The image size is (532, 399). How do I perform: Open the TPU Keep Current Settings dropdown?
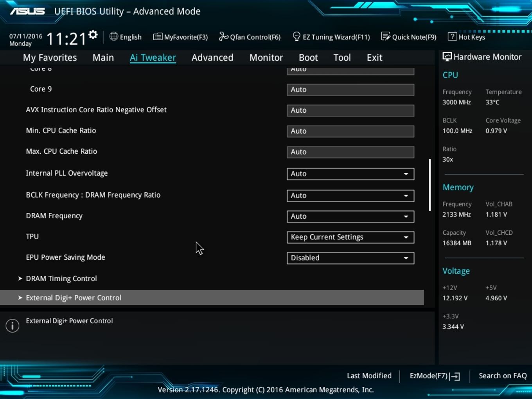(x=350, y=237)
